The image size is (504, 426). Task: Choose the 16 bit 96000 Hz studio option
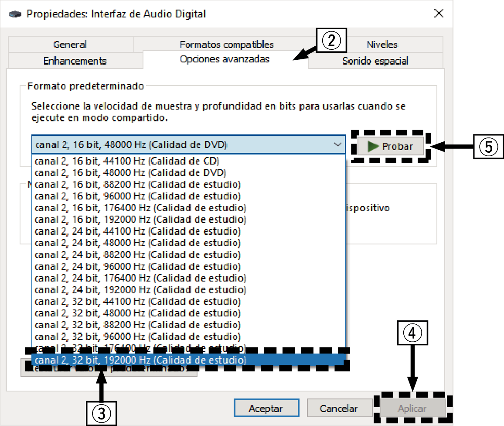click(131, 196)
